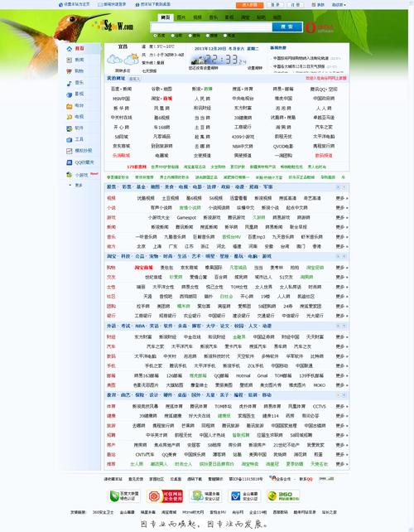
Task: Open the 360 security badge
Action: tap(283, 496)
